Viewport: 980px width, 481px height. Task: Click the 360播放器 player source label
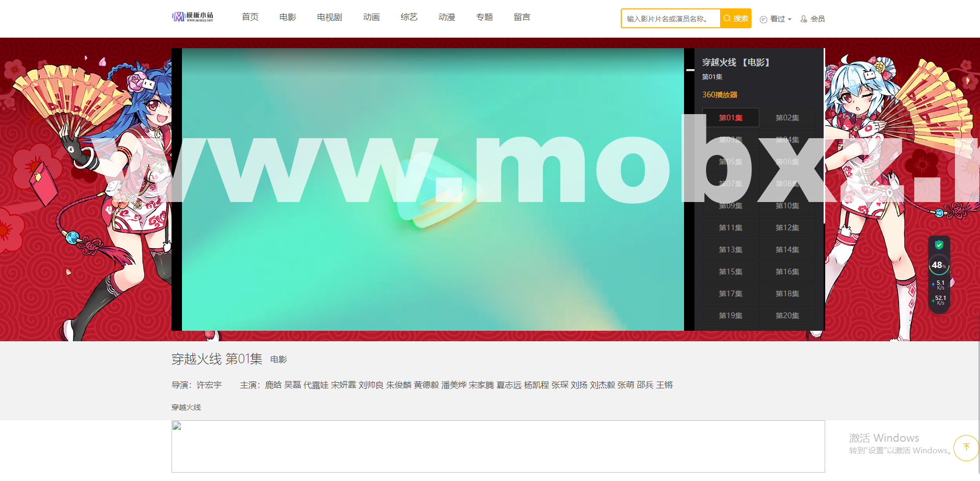(720, 95)
